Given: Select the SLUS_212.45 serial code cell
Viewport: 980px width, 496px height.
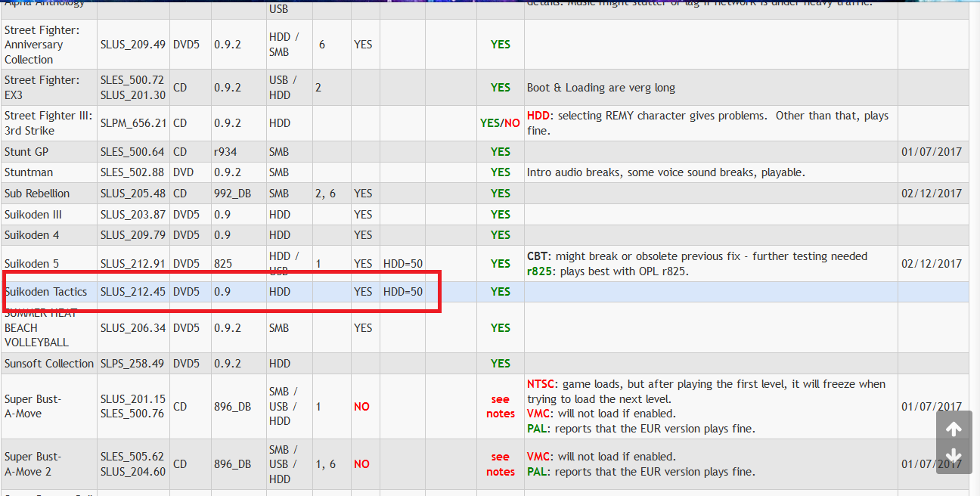Looking at the screenshot, I should tap(133, 291).
